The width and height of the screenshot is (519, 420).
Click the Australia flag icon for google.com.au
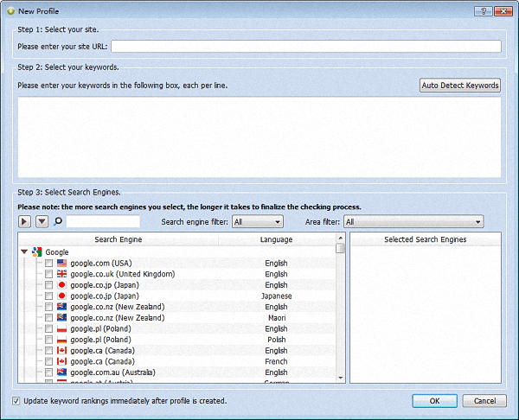61,372
